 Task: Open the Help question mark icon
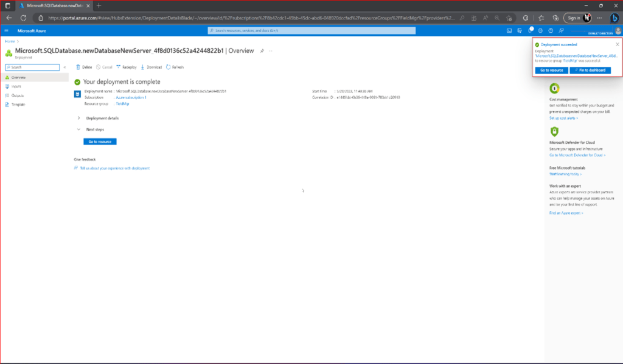click(x=551, y=30)
